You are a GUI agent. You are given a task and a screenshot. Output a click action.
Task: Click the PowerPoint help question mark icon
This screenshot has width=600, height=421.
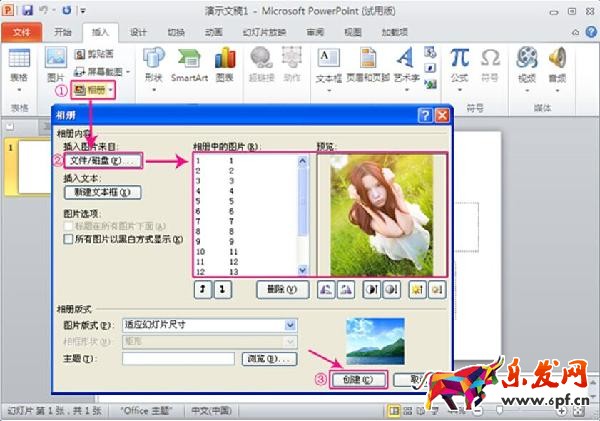[x=592, y=32]
